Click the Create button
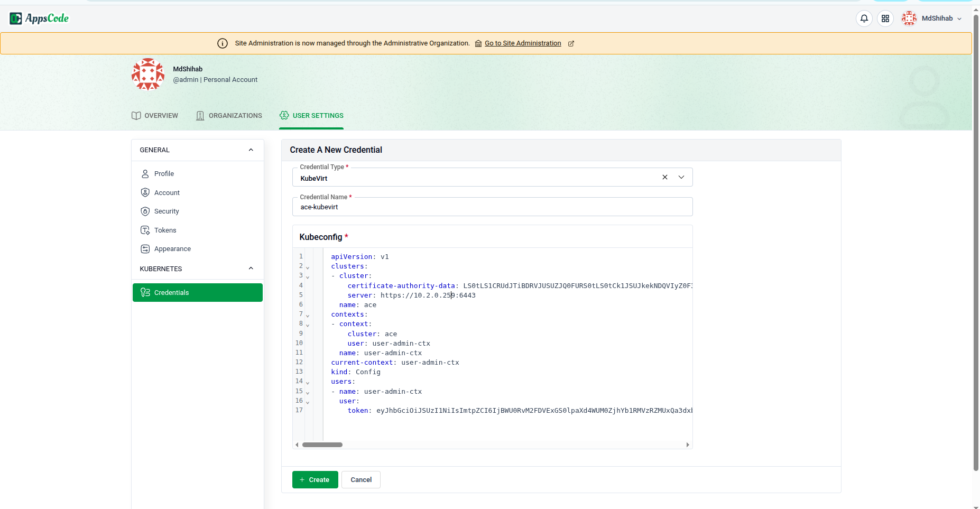 315,480
